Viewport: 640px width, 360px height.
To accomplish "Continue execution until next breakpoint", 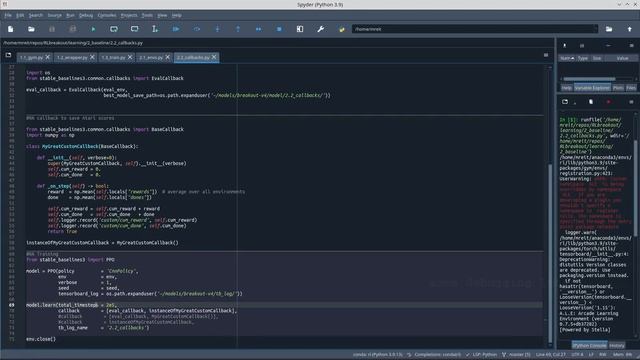I will point(258,29).
